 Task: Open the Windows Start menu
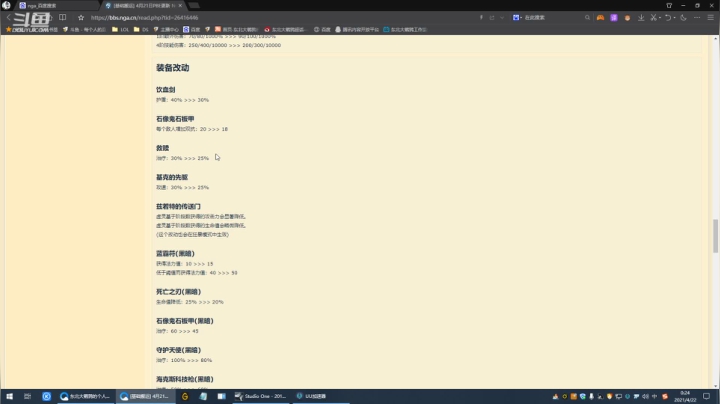(9, 396)
